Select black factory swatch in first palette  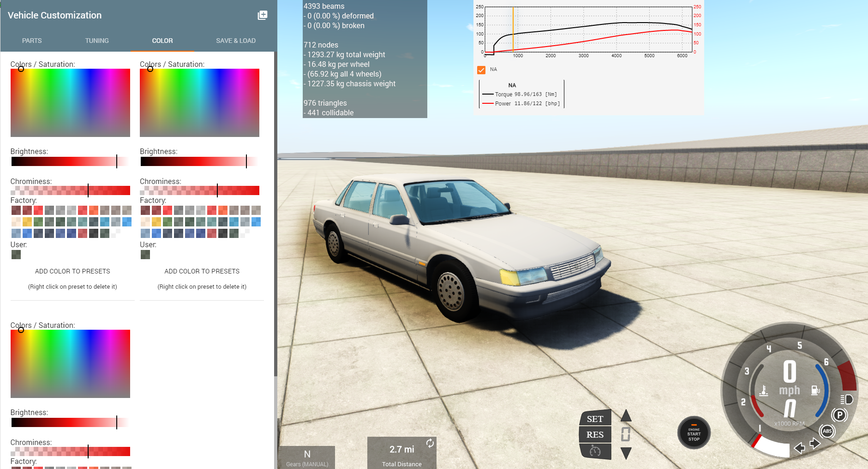click(x=94, y=233)
